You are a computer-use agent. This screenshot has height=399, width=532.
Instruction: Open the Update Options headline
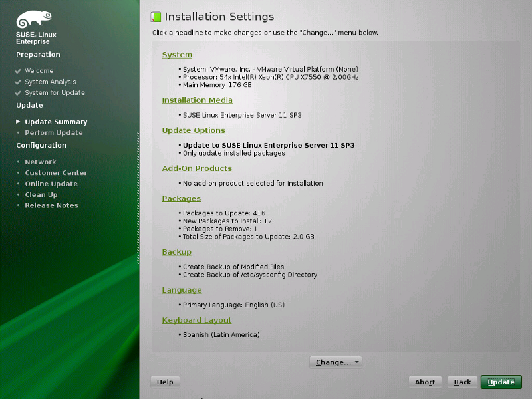click(194, 130)
